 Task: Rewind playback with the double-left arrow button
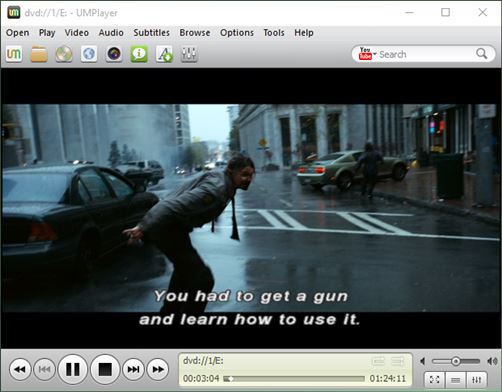(20, 369)
